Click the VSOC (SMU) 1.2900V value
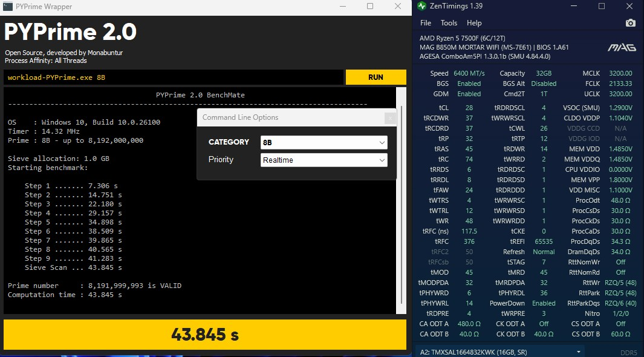The width and height of the screenshot is (644, 357). click(x=620, y=108)
